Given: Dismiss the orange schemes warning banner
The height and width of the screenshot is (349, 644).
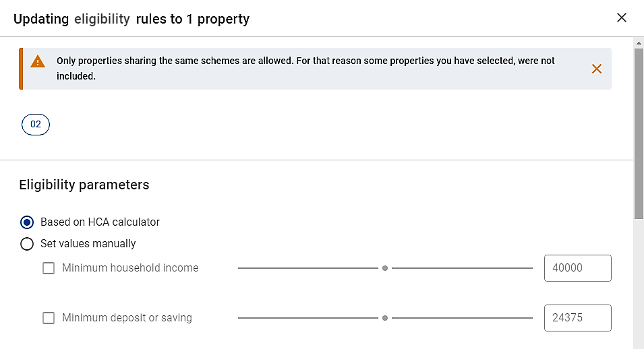Looking at the screenshot, I should point(596,69).
